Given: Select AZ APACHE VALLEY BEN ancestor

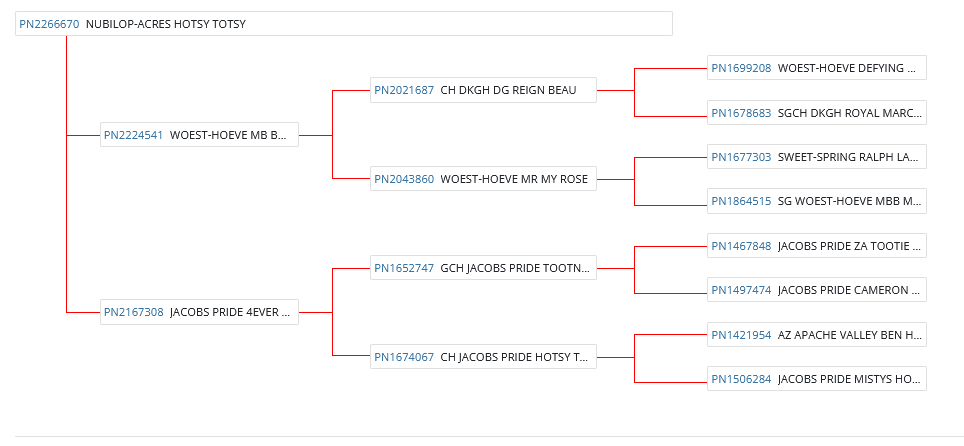Looking at the screenshot, I should pos(849,335).
